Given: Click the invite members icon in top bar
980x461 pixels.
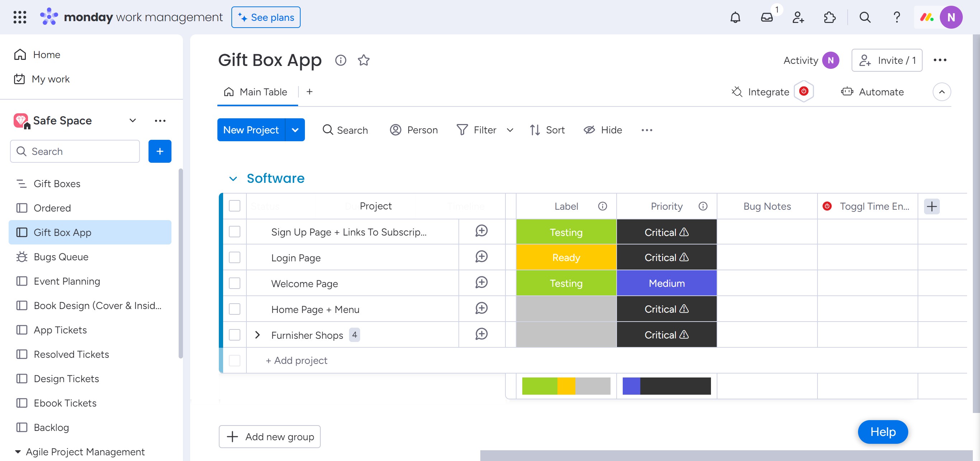Looking at the screenshot, I should point(798,18).
